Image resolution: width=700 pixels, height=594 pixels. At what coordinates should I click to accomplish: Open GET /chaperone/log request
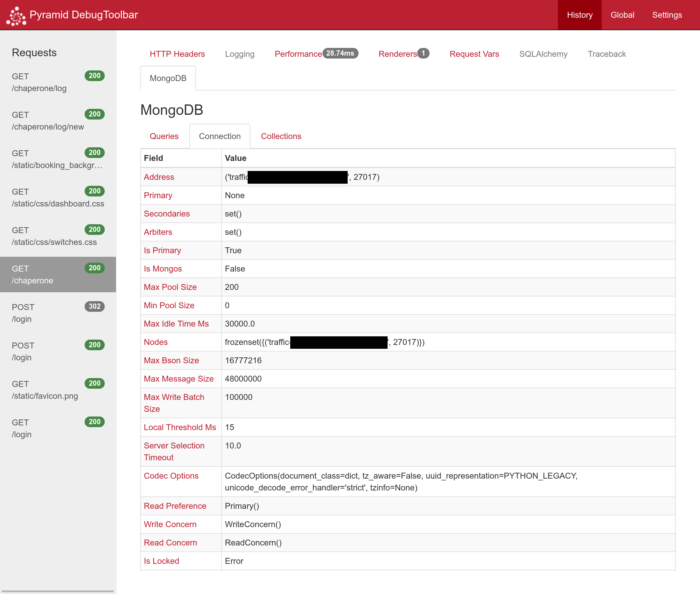(58, 82)
